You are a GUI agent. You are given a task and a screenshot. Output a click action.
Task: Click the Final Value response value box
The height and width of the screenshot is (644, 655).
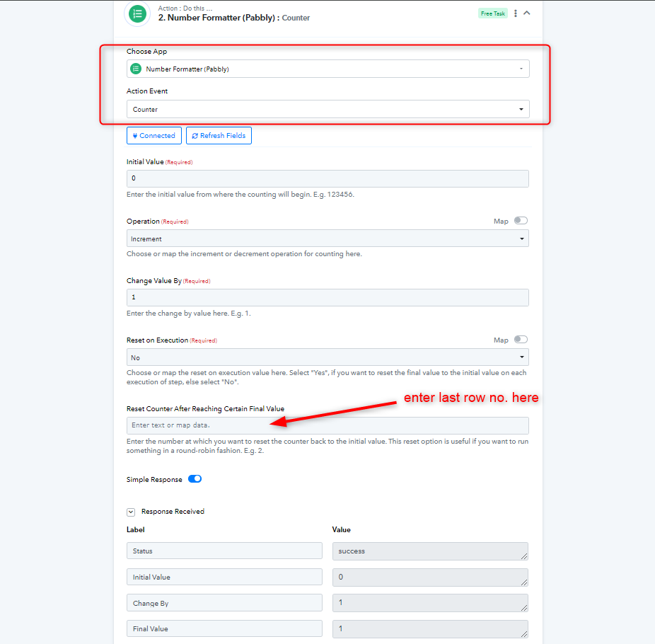(430, 629)
